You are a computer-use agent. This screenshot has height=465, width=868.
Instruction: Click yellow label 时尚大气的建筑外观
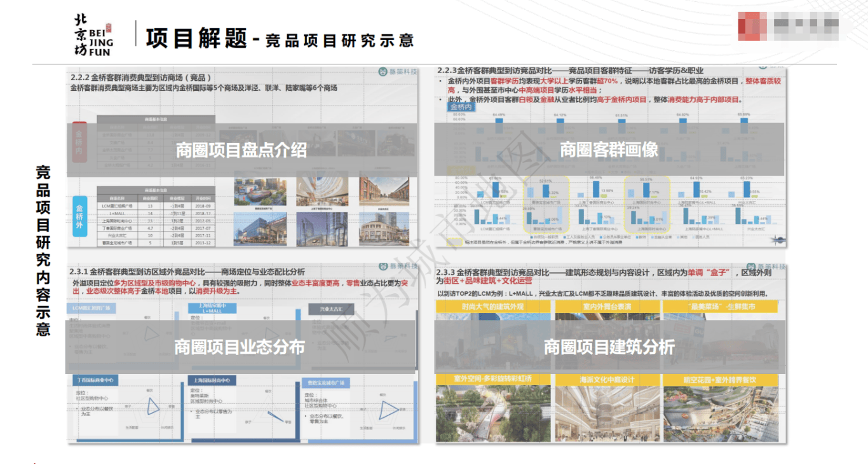coord(493,307)
